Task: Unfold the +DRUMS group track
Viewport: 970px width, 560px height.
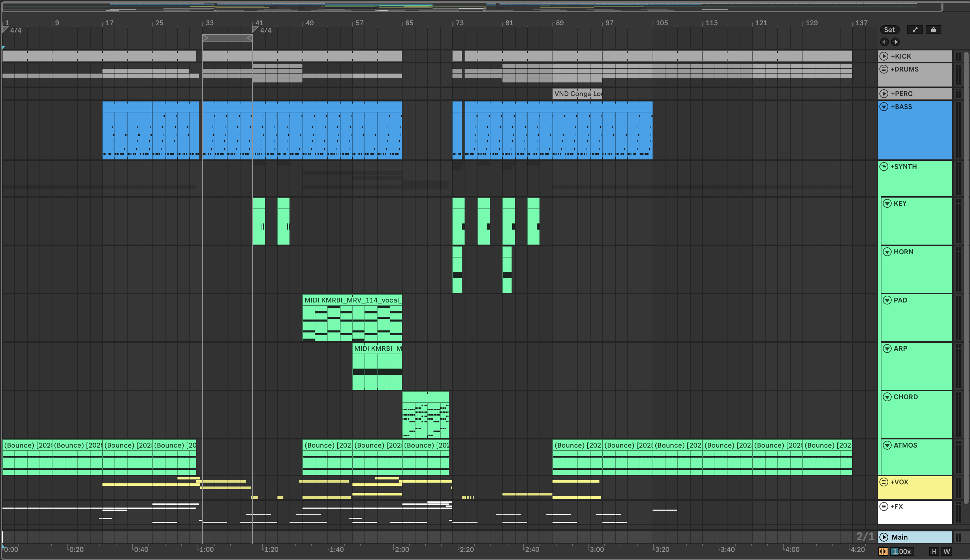Action: (x=883, y=69)
